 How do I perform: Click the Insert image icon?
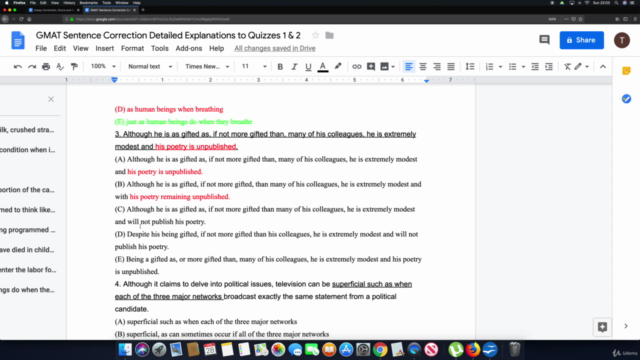(x=384, y=67)
